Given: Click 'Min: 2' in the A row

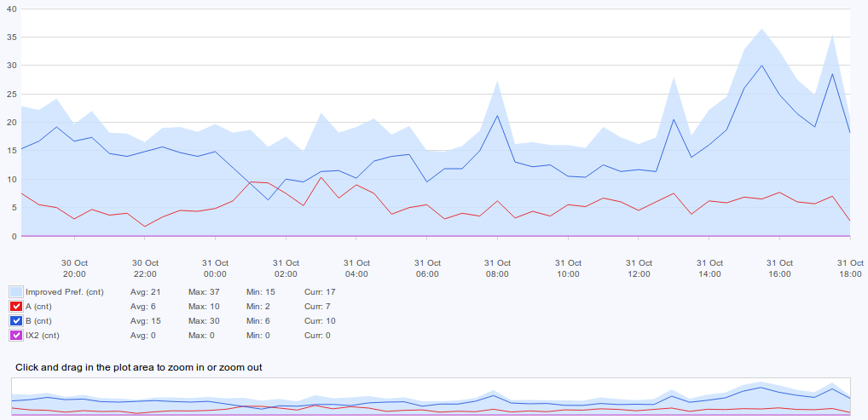Looking at the screenshot, I should point(258,307).
